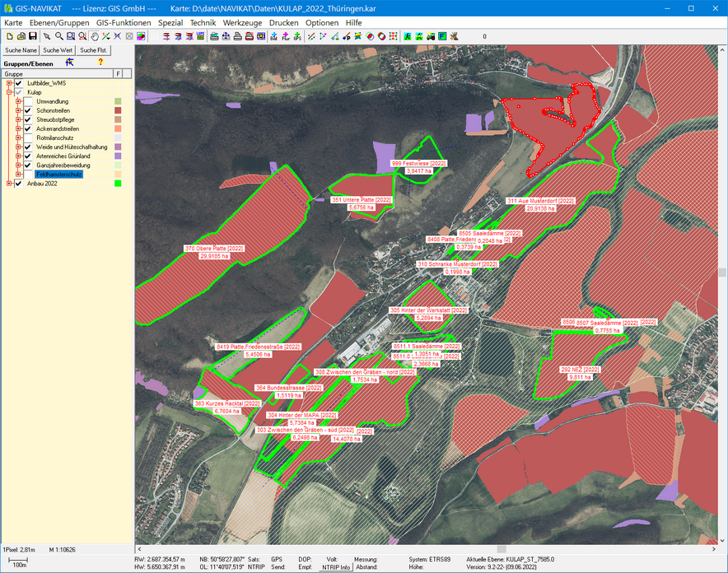
Task: Collapse the Kulap group tree node
Action: point(9,92)
